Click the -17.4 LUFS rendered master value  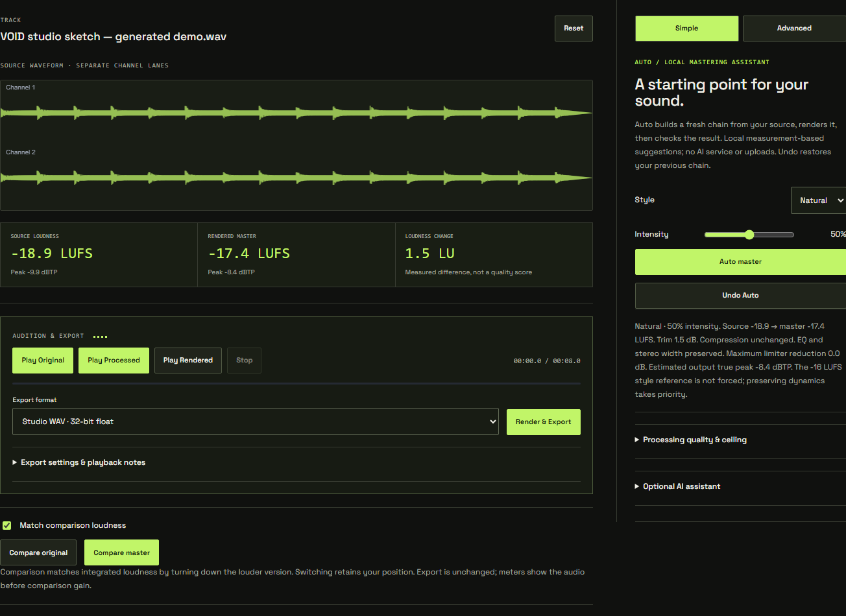(249, 254)
